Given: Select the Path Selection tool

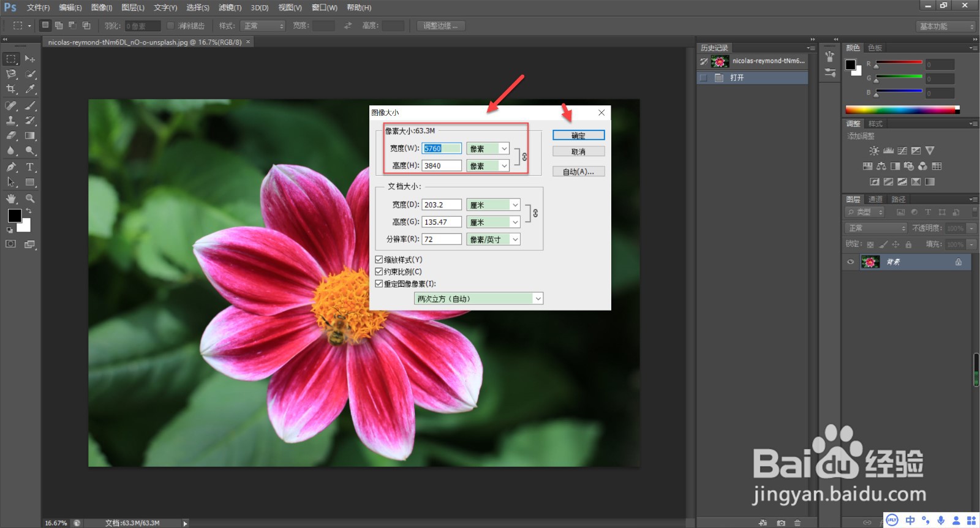Looking at the screenshot, I should (x=11, y=182).
